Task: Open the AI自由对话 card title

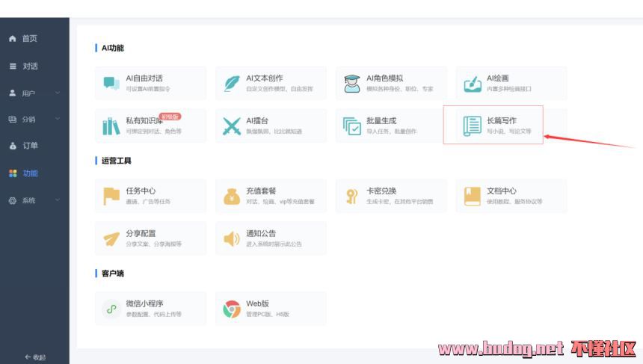Action: [144, 78]
